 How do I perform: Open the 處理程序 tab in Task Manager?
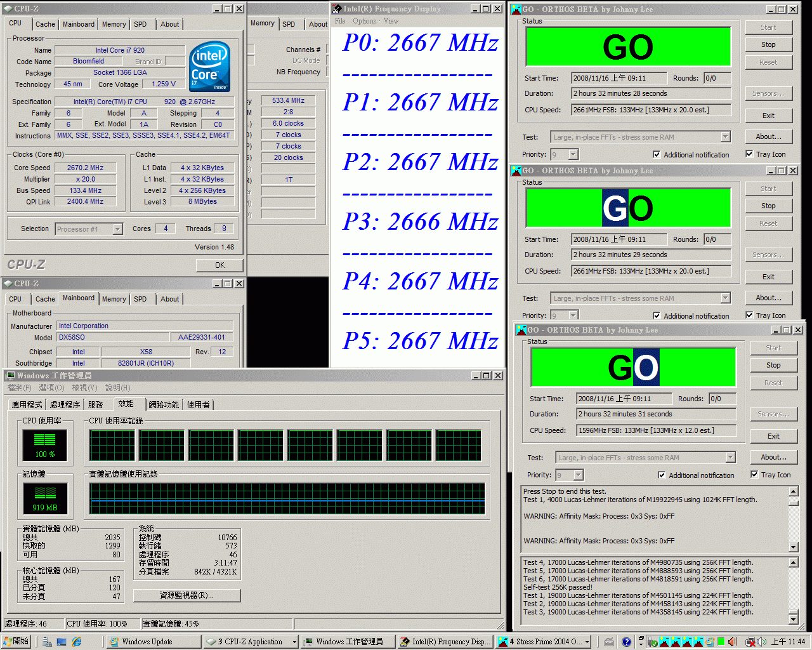(x=65, y=404)
